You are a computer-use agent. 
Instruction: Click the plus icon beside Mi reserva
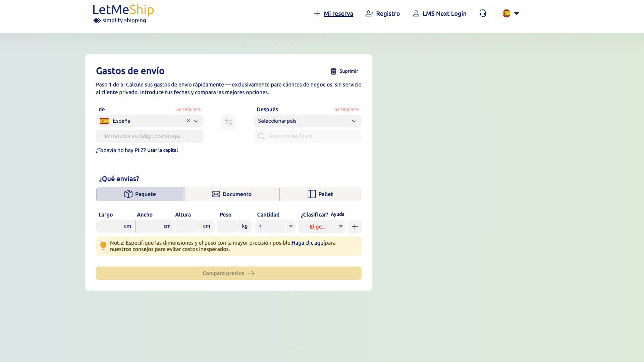tap(317, 13)
